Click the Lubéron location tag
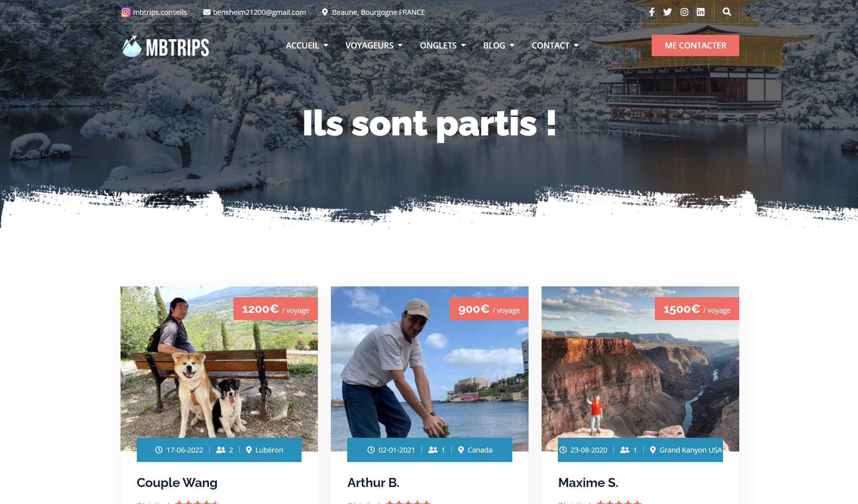This screenshot has height=504, width=858. [x=265, y=450]
